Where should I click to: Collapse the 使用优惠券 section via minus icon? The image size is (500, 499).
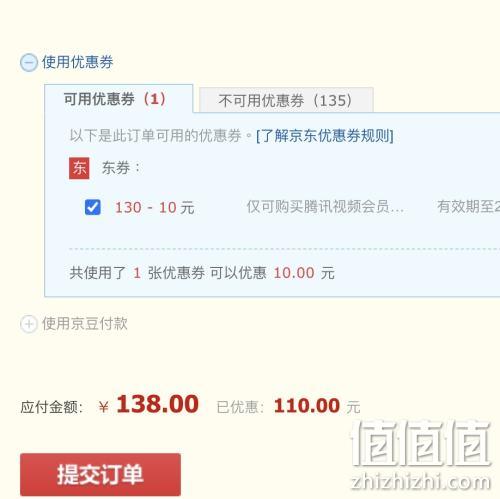[x=29, y=63]
